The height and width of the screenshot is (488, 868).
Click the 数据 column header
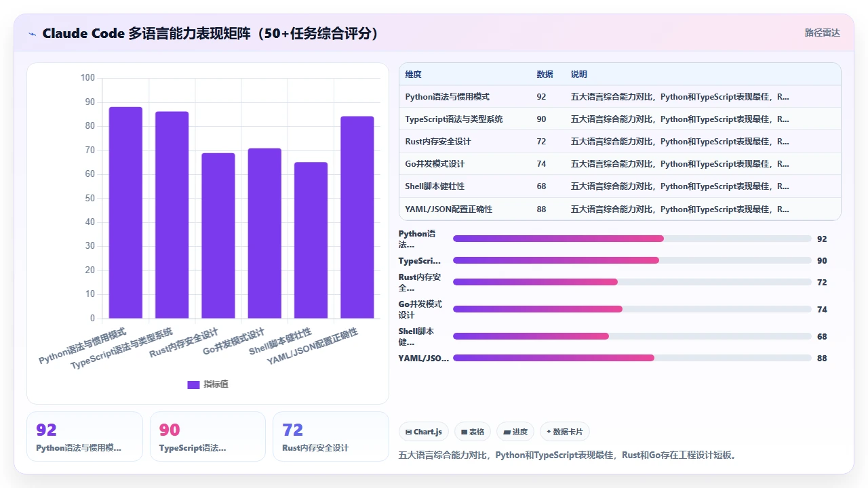point(545,75)
